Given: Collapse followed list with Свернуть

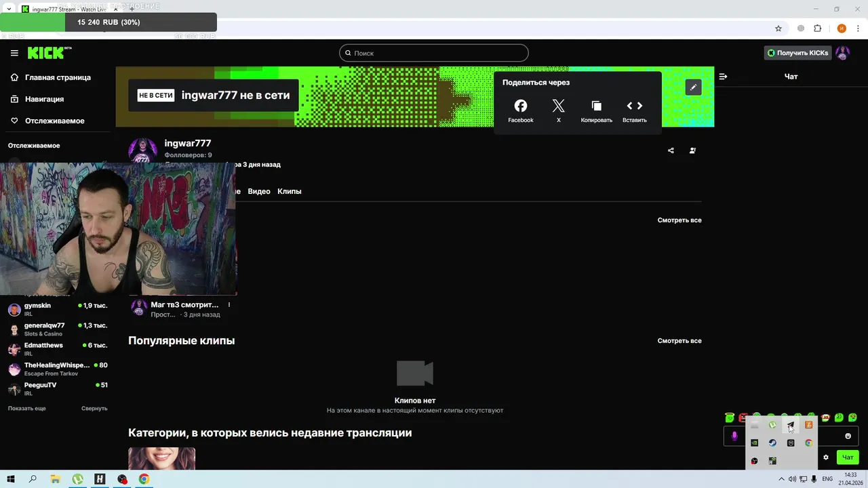Looking at the screenshot, I should [x=94, y=409].
